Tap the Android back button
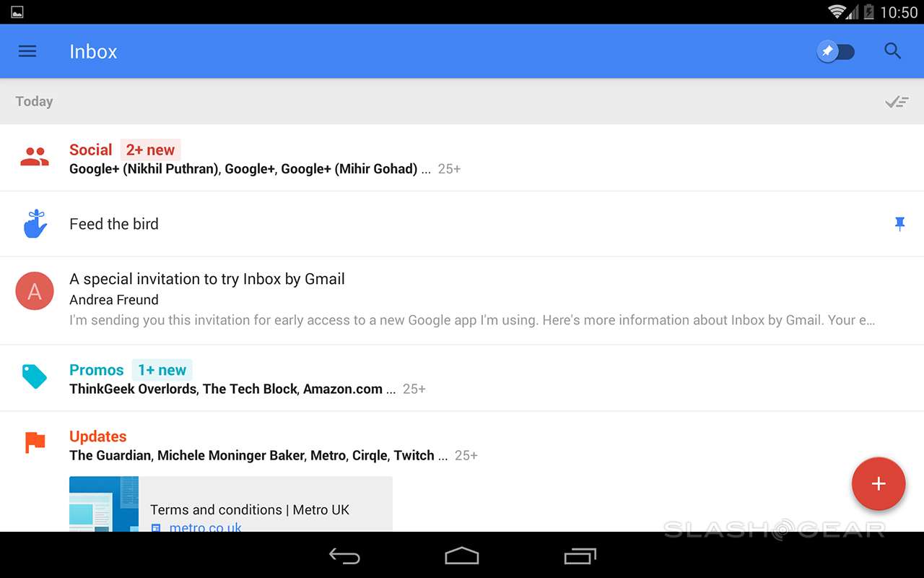The height and width of the screenshot is (578, 924). click(x=344, y=555)
